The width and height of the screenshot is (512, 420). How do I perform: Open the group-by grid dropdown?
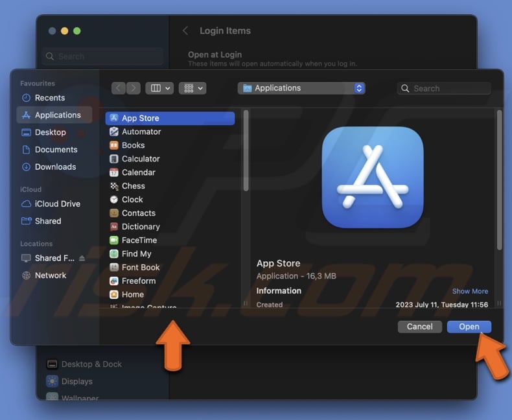[x=192, y=88]
